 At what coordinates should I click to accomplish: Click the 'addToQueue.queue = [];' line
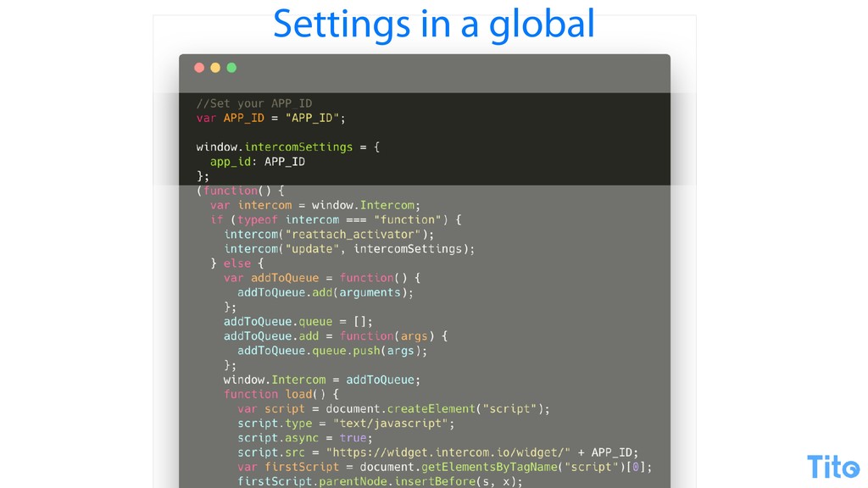point(298,321)
